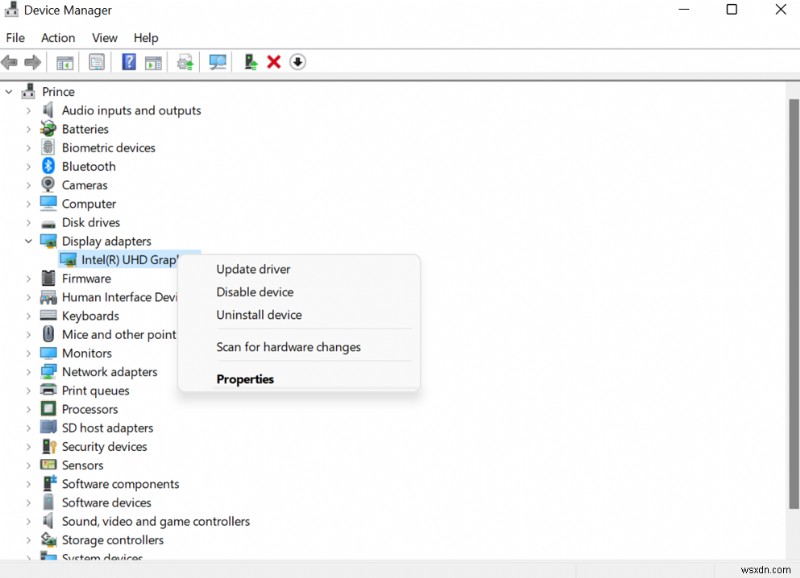Click the SD host adapters icon
This screenshot has width=800, height=578.
(x=48, y=427)
